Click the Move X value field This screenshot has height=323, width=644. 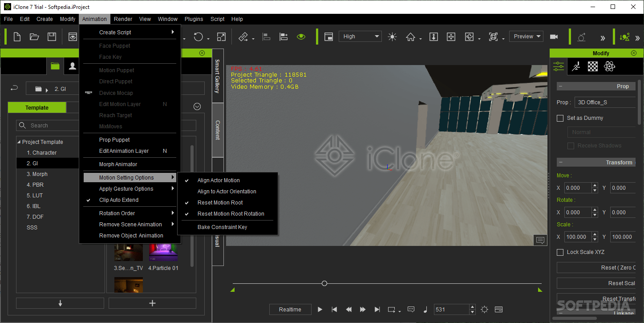click(578, 188)
